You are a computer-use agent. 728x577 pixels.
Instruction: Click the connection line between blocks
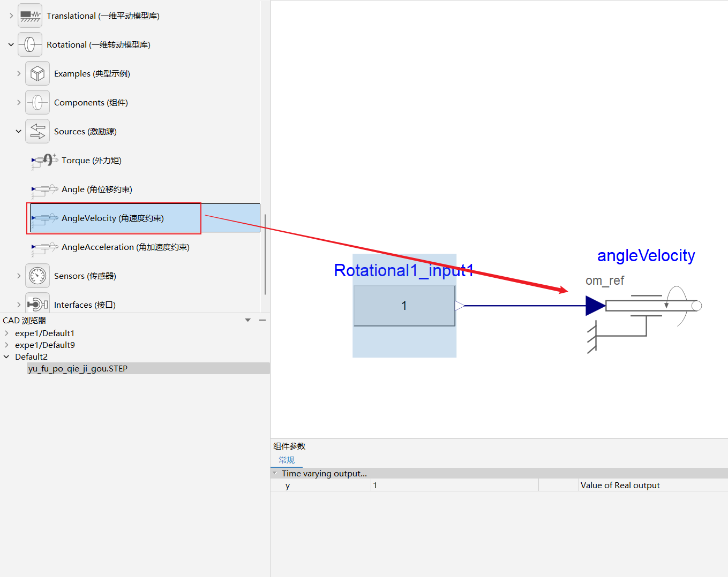point(525,306)
